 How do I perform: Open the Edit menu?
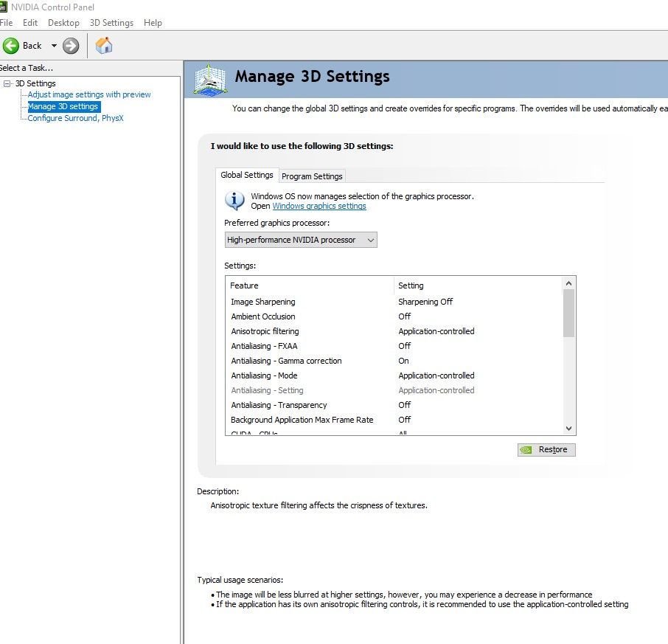pyautogui.click(x=30, y=23)
